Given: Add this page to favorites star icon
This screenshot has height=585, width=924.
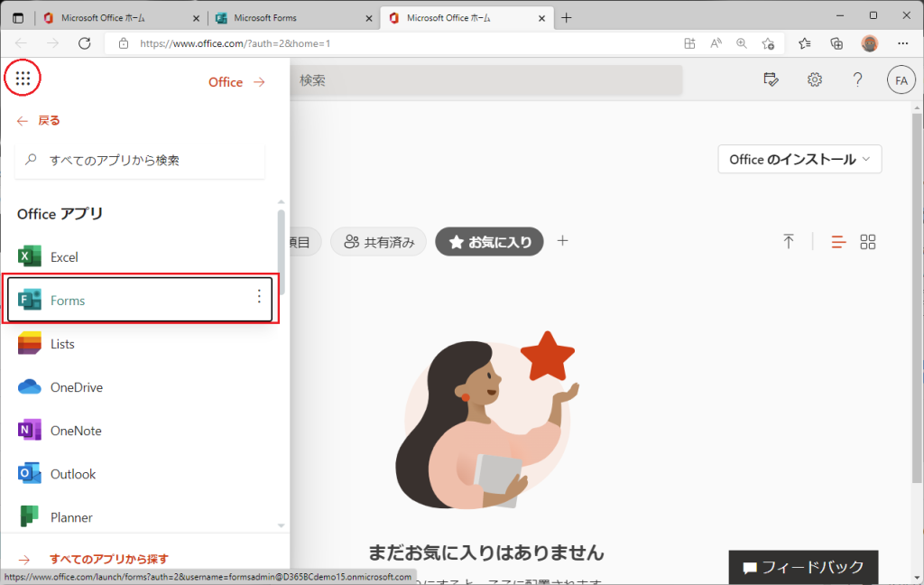Looking at the screenshot, I should point(768,43).
